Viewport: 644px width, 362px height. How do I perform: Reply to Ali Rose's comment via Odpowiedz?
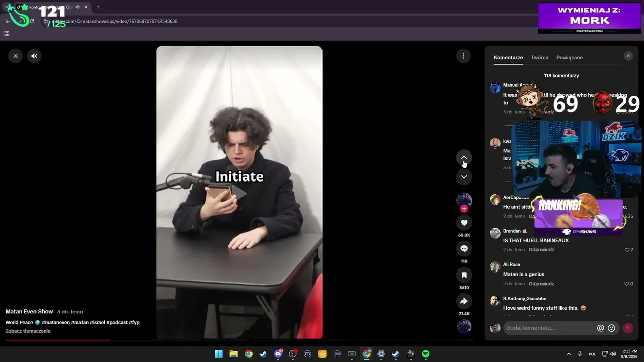pos(541,284)
